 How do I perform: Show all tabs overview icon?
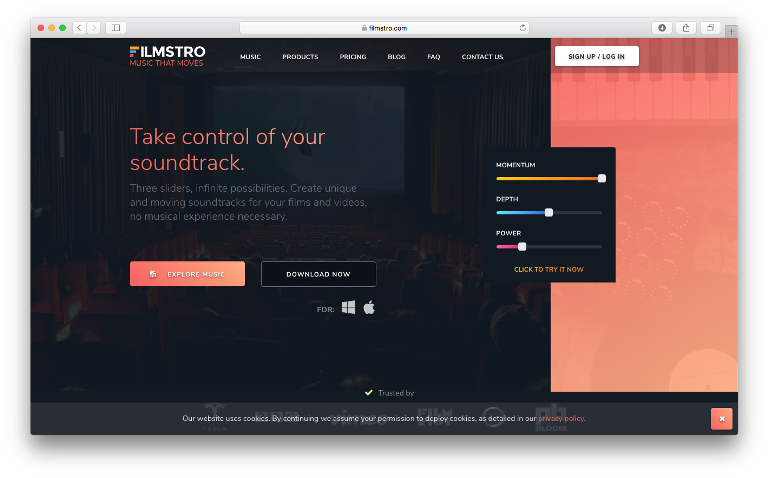(x=710, y=28)
